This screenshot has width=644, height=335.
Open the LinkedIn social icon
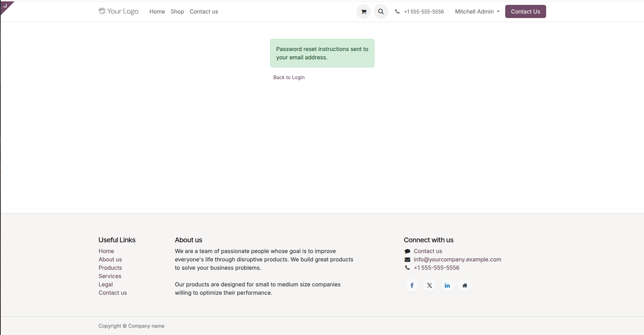tap(447, 285)
